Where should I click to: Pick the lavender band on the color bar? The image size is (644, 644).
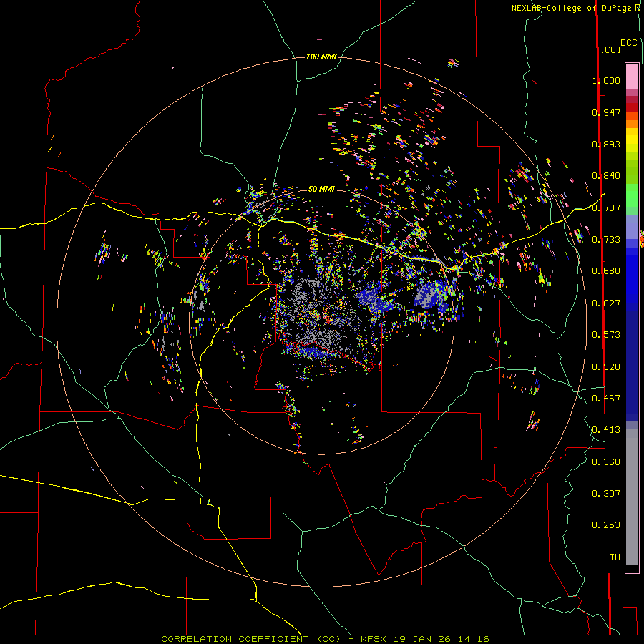632,228
